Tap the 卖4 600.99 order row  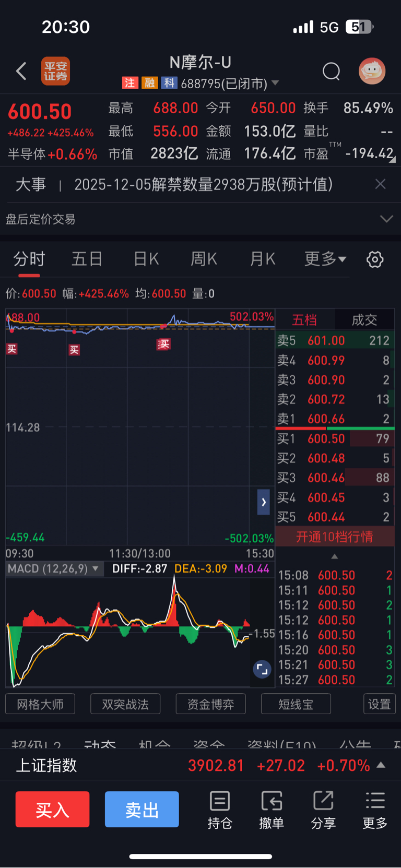pyautogui.click(x=335, y=360)
